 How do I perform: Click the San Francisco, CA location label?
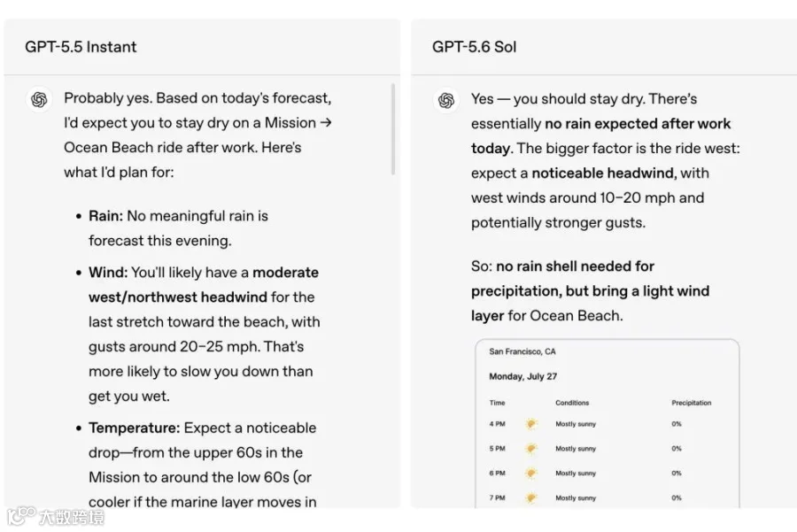[522, 351]
